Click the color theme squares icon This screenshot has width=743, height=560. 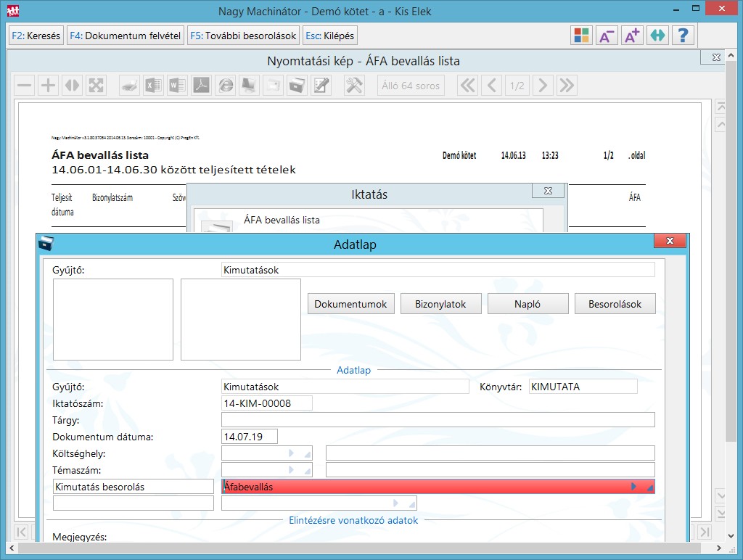point(581,36)
